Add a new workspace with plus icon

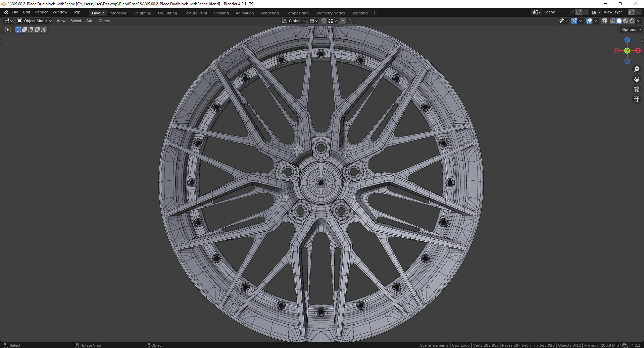coord(375,13)
